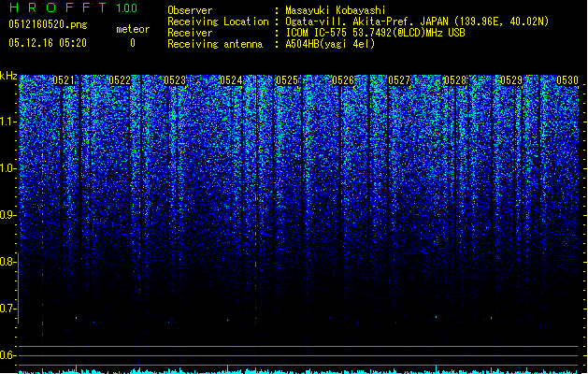Click the kHz axis unit label
The width and height of the screenshot is (588, 374).
click(8, 76)
